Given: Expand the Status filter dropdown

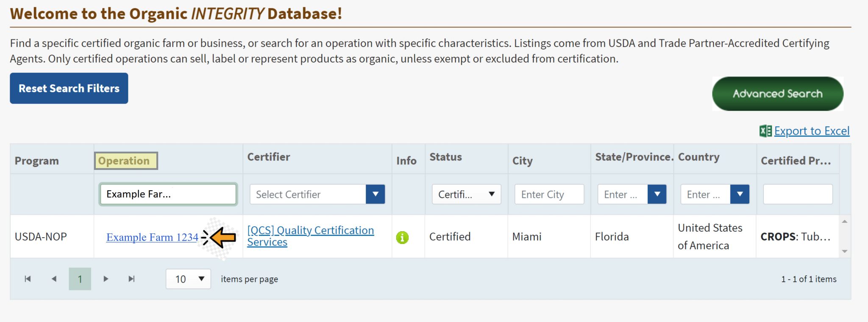Looking at the screenshot, I should [466, 194].
